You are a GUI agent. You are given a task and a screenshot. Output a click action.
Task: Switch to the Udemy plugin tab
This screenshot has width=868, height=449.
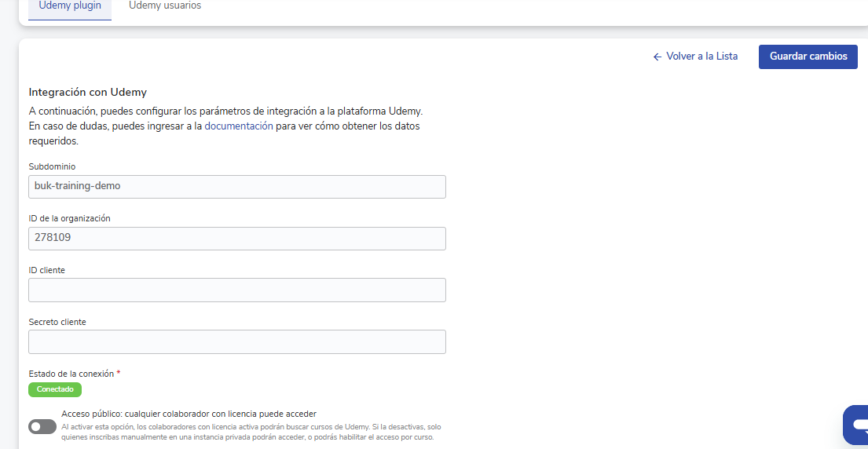[70, 6]
